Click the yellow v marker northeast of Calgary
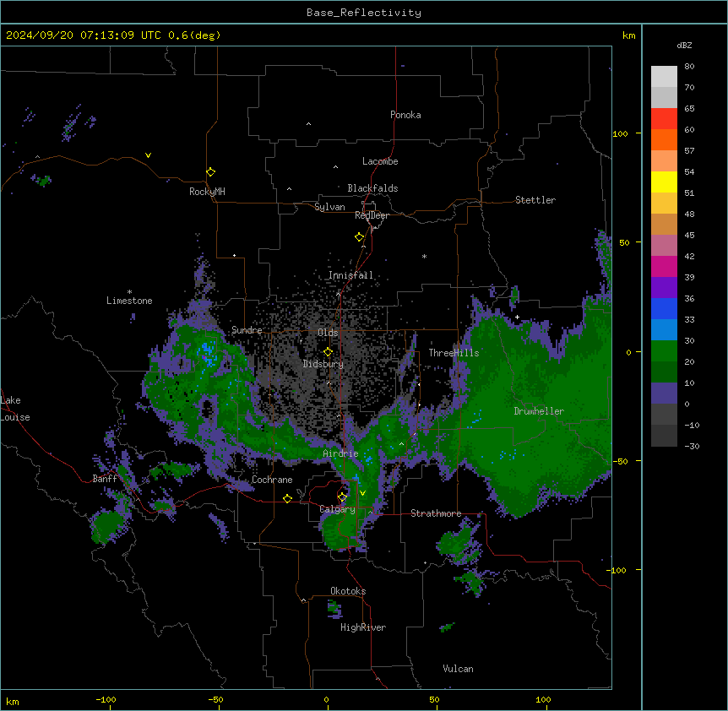Screen dimensions: 728x711 point(362,493)
